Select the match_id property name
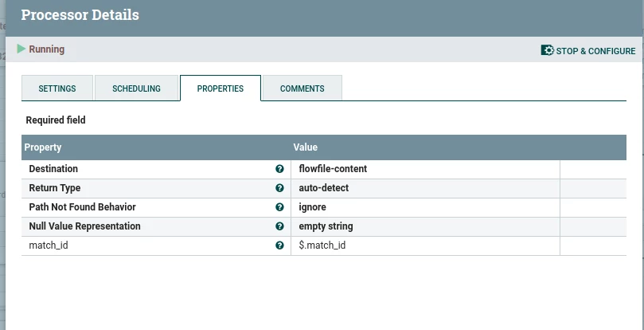 (49, 246)
